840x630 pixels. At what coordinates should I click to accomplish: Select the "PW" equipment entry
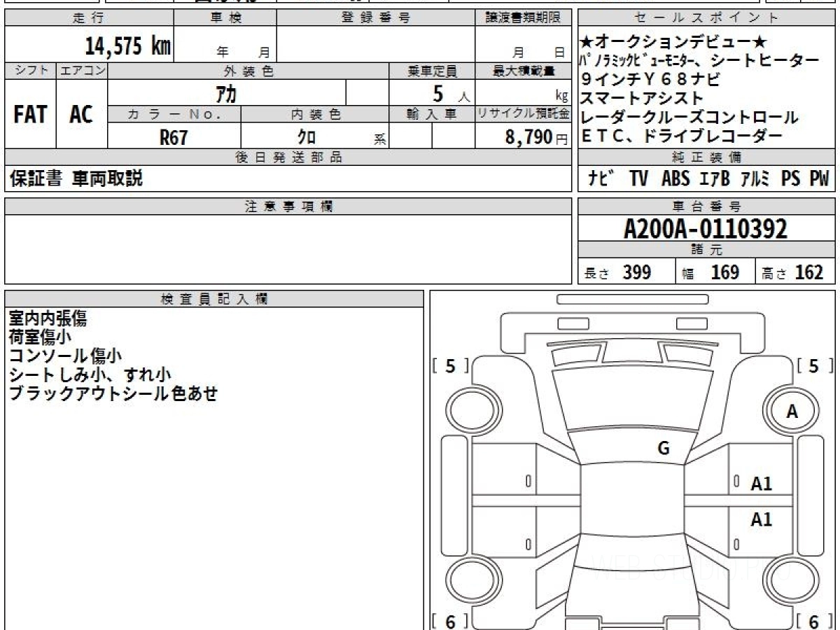pos(819,179)
